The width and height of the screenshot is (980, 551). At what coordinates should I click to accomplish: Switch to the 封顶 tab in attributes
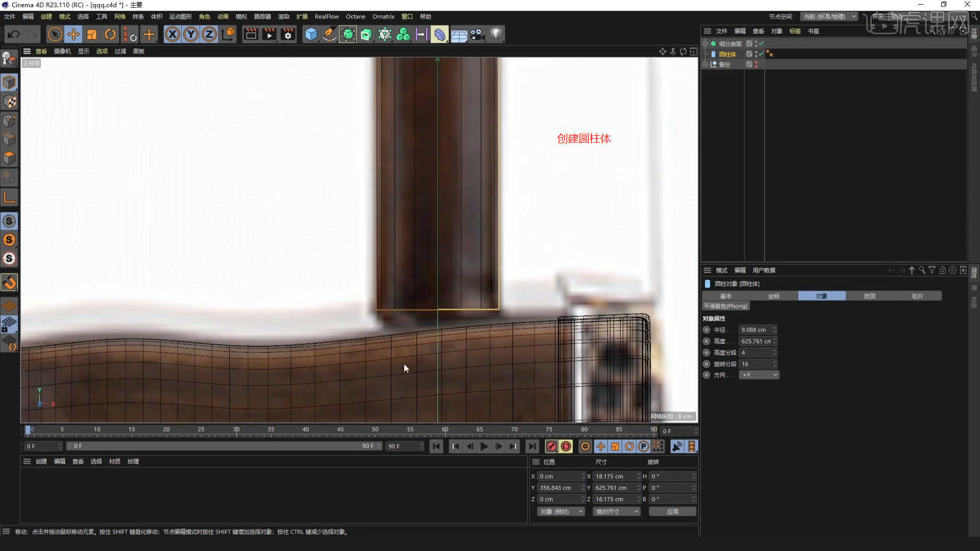click(x=869, y=296)
